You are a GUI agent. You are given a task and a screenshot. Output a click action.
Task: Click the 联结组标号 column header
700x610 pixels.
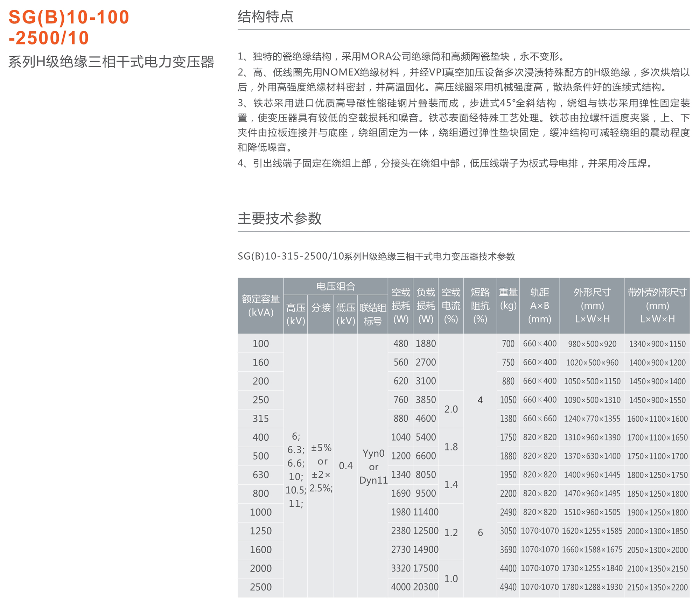(x=372, y=314)
